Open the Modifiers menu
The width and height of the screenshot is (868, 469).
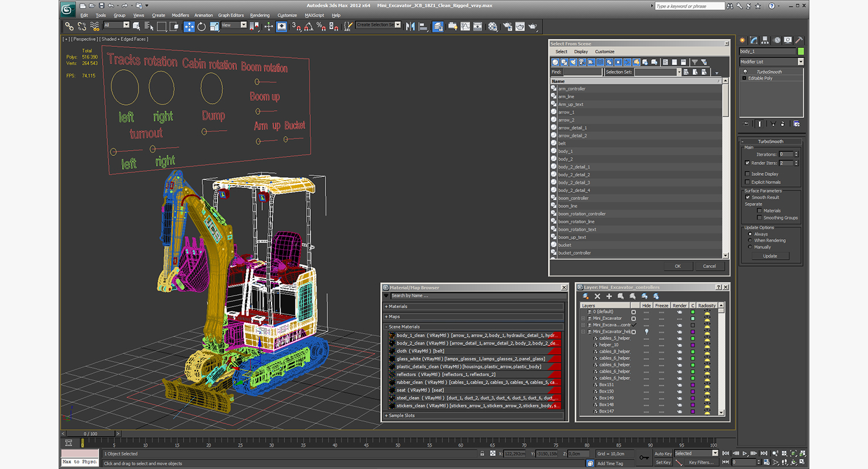[x=180, y=15]
